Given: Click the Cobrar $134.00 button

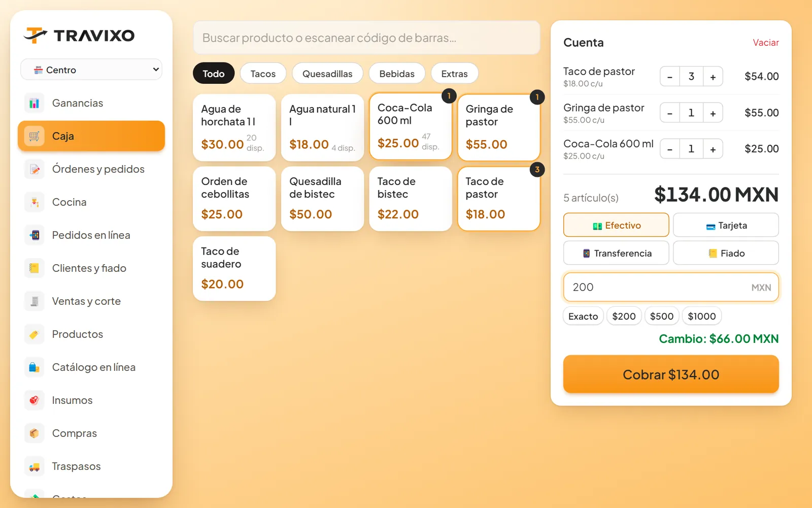Looking at the screenshot, I should tap(671, 374).
